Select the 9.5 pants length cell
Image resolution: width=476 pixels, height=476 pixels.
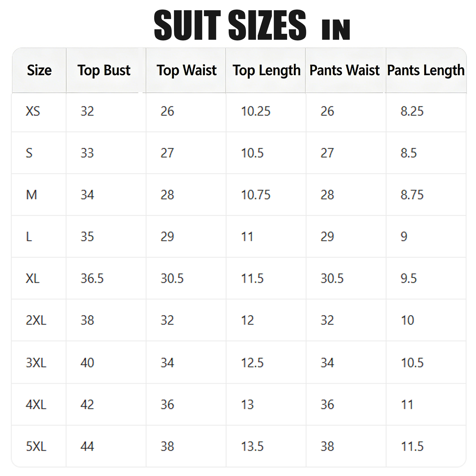(x=408, y=278)
